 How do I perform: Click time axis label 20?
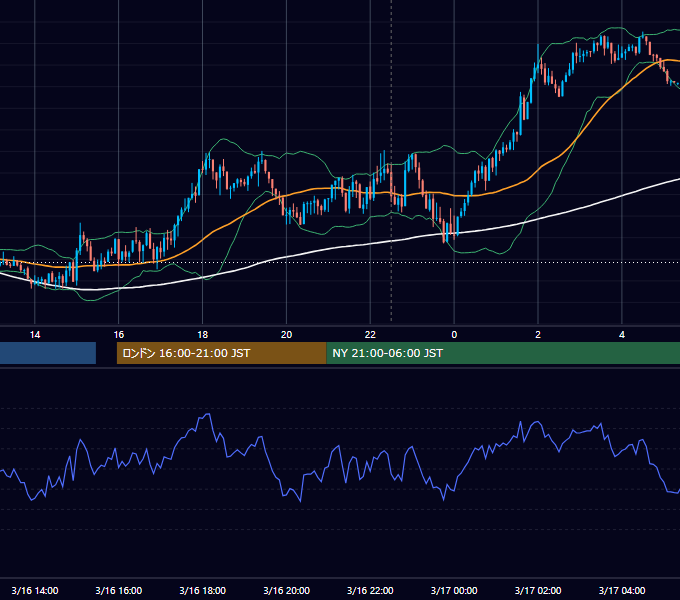[x=286, y=335]
